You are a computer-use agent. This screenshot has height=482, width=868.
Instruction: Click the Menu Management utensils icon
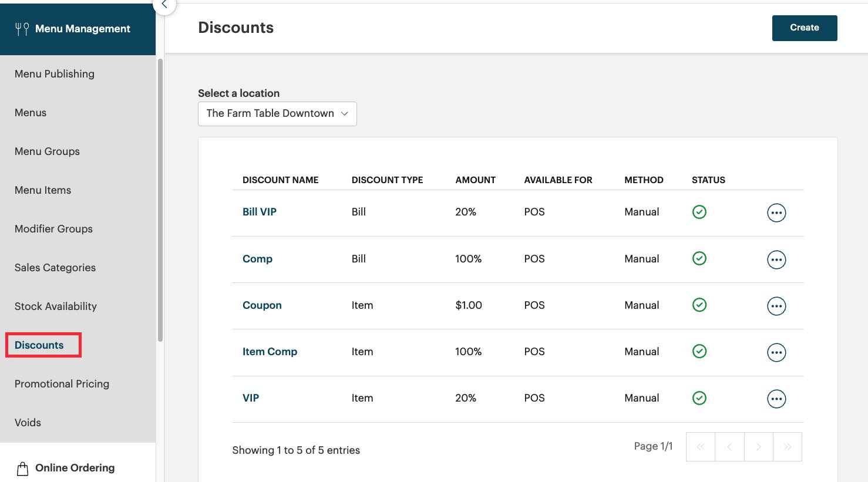(21, 28)
